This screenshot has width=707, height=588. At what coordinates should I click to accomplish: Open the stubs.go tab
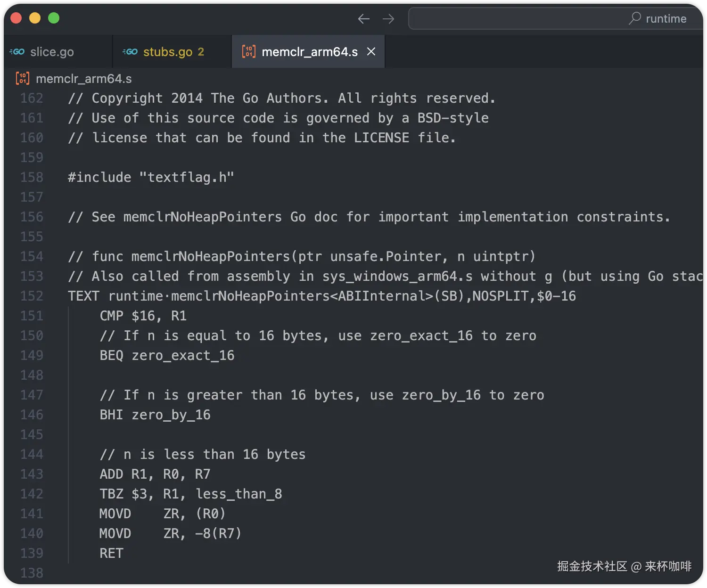[x=167, y=52]
